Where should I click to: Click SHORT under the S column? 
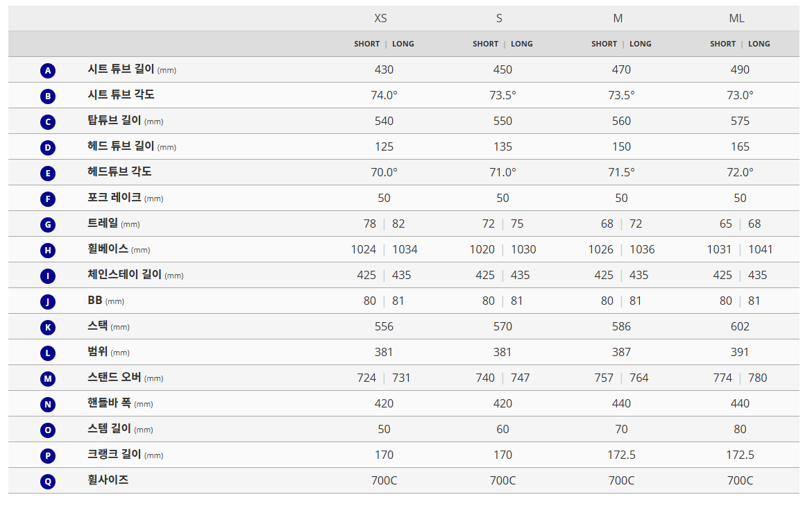pyautogui.click(x=485, y=44)
